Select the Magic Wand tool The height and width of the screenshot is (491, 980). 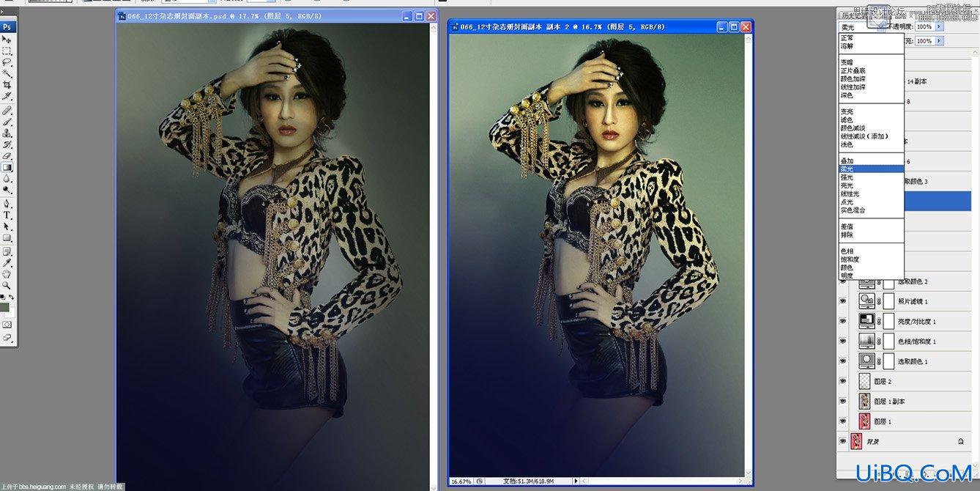(7, 73)
